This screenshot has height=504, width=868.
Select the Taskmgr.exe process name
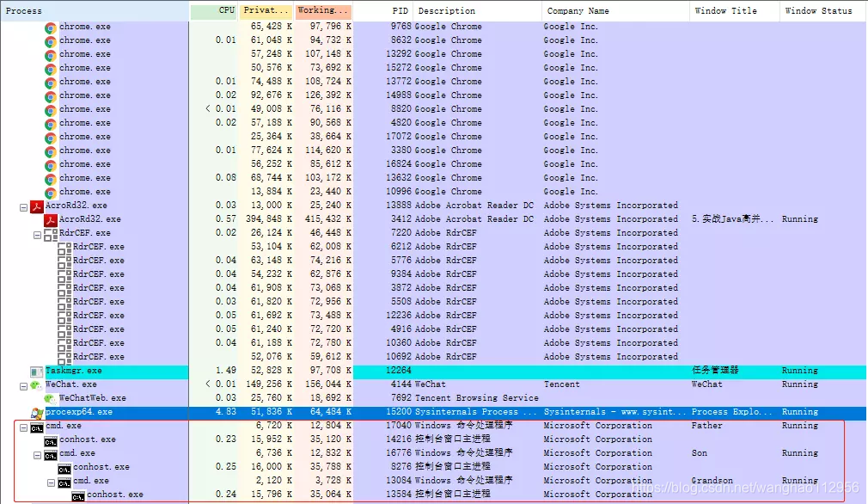[74, 371]
